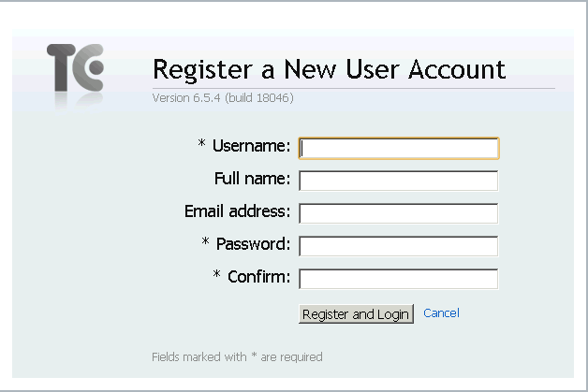
Task: Click the Password input field
Action: tap(398, 246)
